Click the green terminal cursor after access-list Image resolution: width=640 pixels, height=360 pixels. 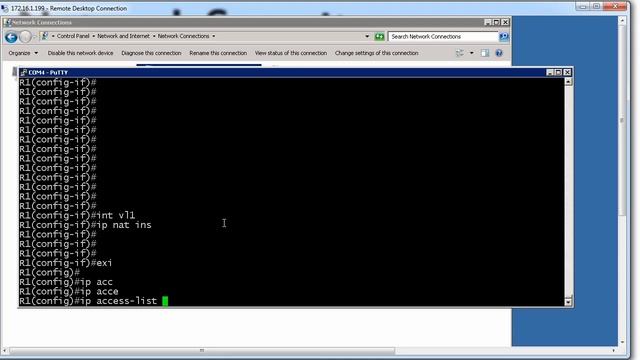[165, 301]
